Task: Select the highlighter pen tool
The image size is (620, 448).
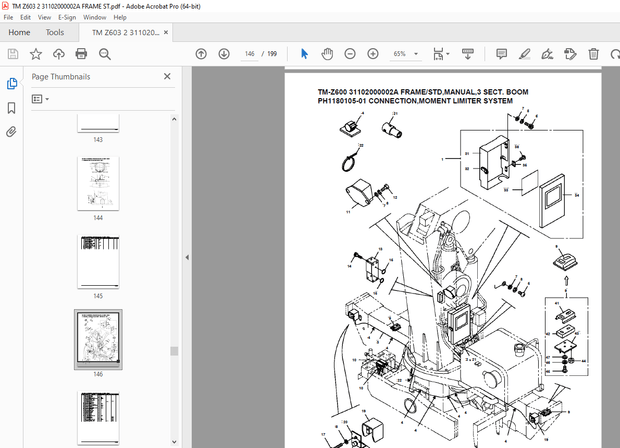Action: (x=524, y=54)
